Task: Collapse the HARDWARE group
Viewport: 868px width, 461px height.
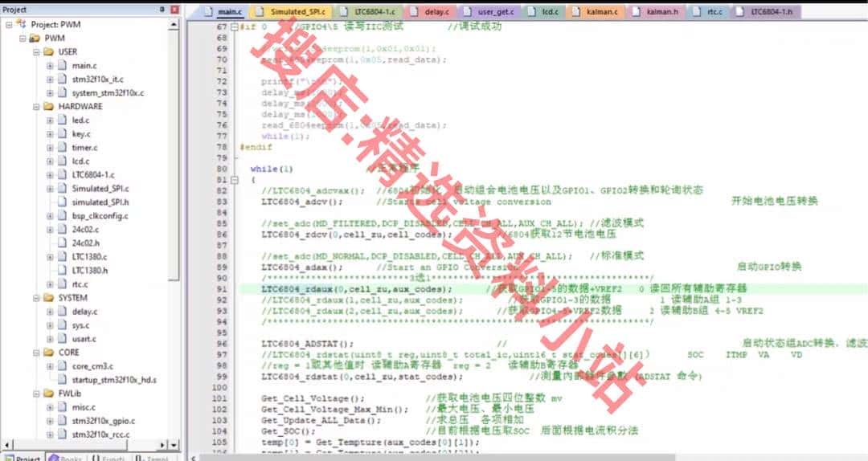Action: pos(36,107)
